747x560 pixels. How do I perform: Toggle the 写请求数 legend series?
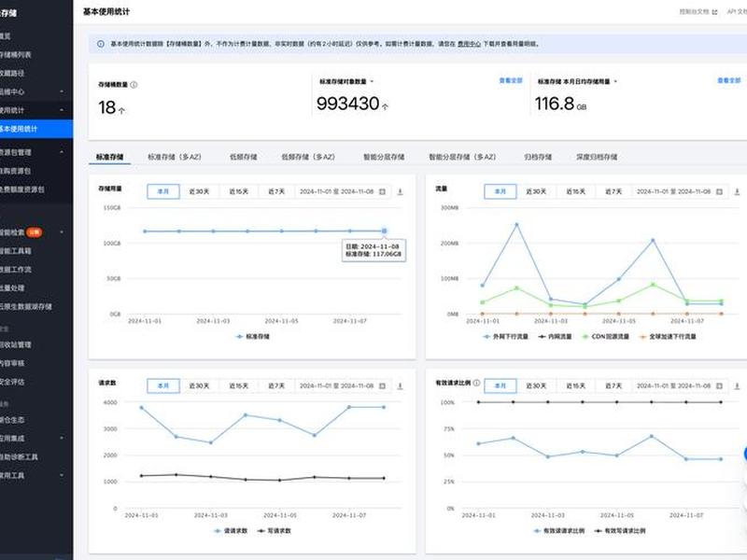tap(274, 530)
